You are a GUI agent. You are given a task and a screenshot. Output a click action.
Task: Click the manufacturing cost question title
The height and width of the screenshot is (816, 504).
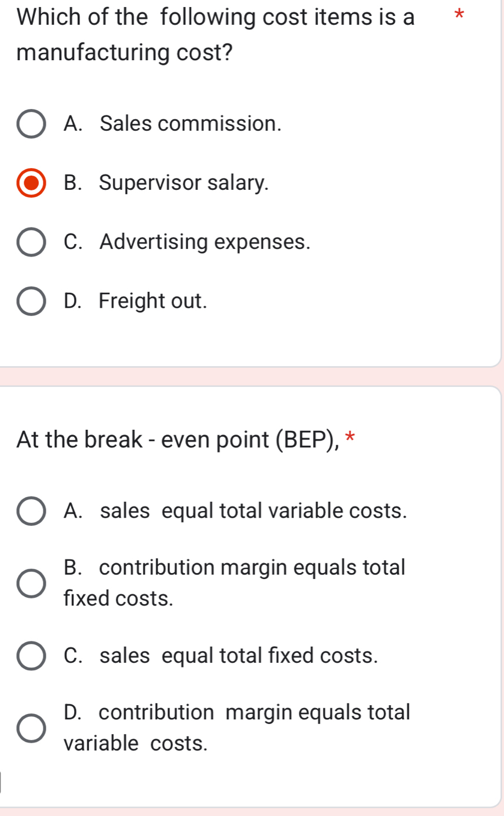click(215, 35)
